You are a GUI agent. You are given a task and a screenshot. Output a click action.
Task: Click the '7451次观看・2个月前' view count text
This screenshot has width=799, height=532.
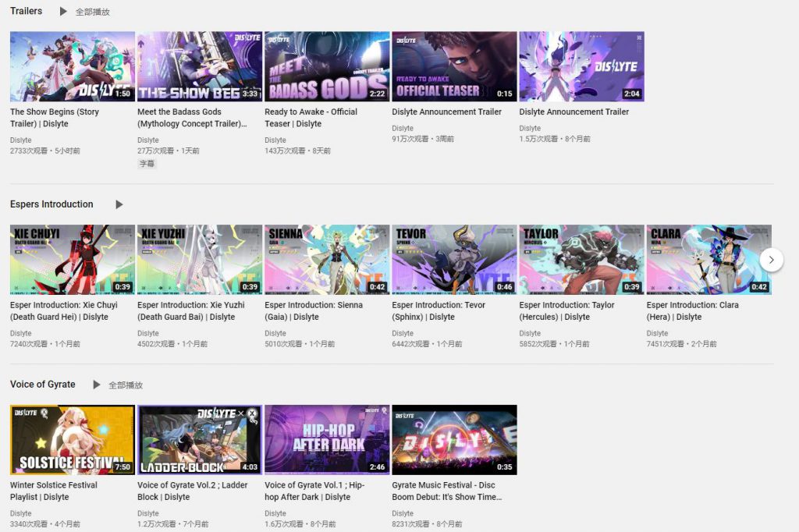tap(682, 344)
